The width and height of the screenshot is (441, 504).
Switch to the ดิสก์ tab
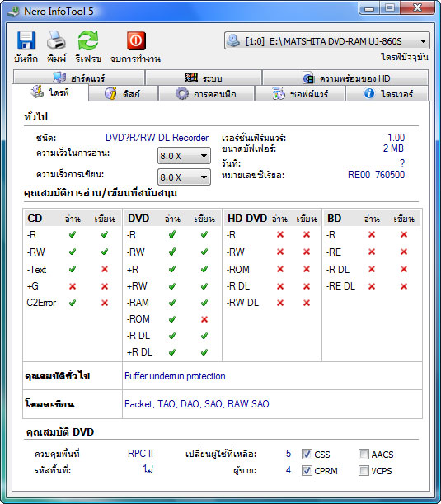[123, 93]
